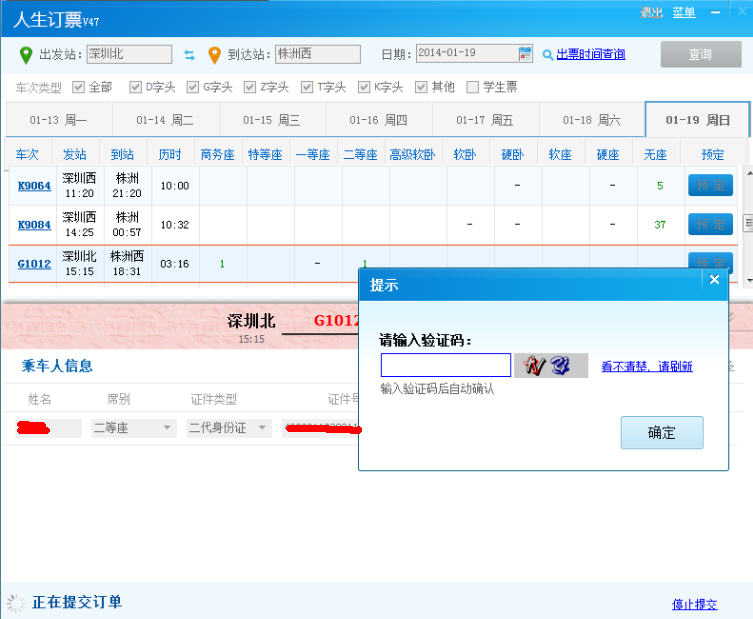Toggle the 其他 checkbox
This screenshot has width=753, height=619.
pyautogui.click(x=421, y=87)
